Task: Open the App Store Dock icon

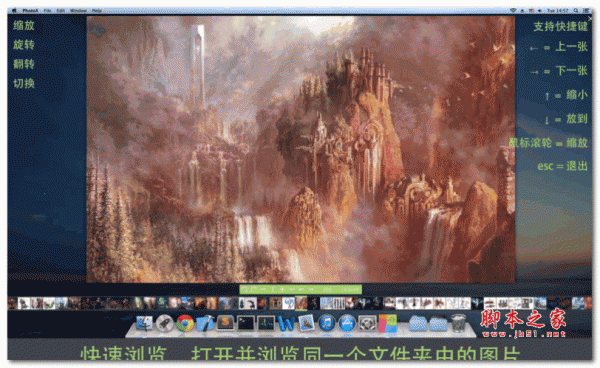Action: pos(347,324)
